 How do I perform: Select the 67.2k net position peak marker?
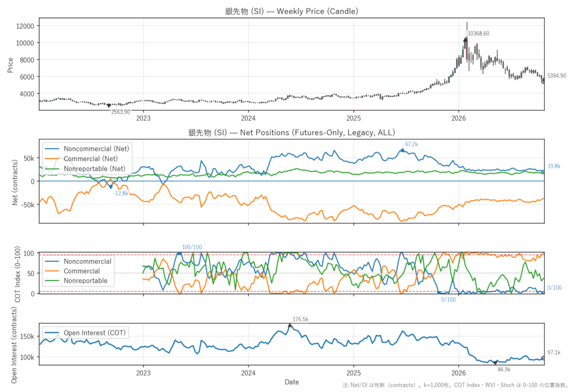tap(402, 150)
